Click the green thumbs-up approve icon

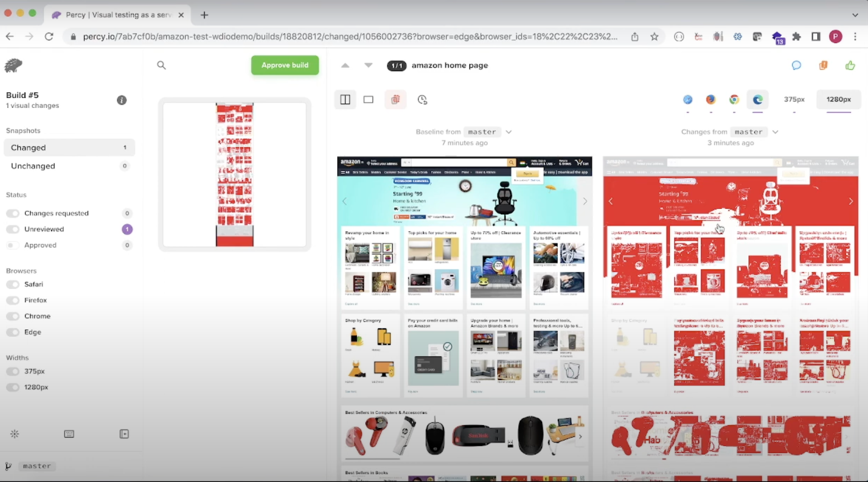tap(850, 66)
